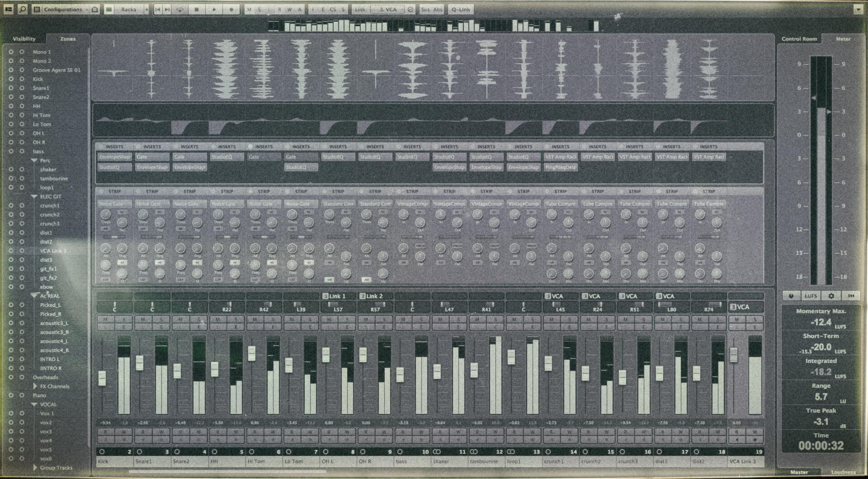This screenshot has height=479, width=868.
Task: Click the Record transport button
Action: click(231, 9)
